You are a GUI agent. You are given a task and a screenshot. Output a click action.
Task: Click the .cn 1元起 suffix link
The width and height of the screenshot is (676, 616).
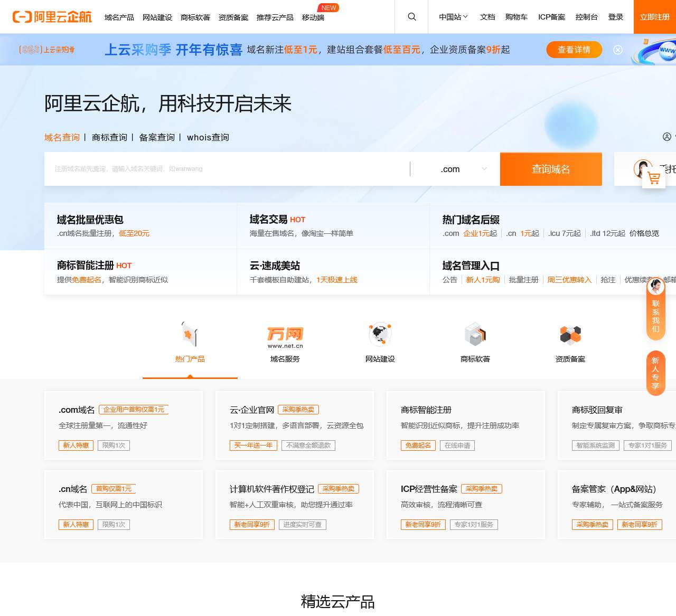[523, 233]
